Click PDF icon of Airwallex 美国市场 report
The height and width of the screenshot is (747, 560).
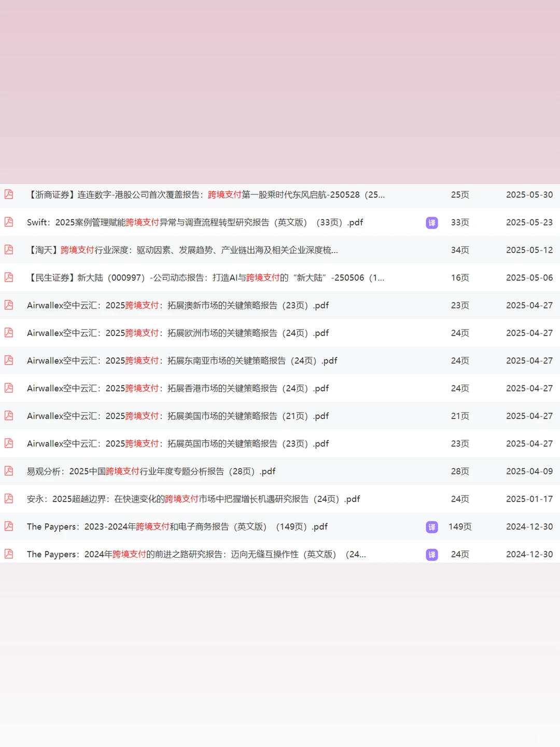coord(9,416)
